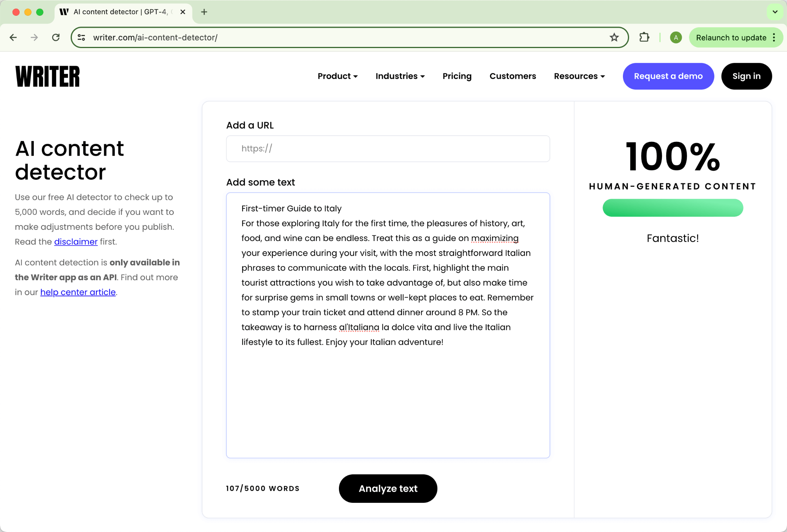Reload the page with the refresh icon
The image size is (787, 532).
pyautogui.click(x=56, y=37)
